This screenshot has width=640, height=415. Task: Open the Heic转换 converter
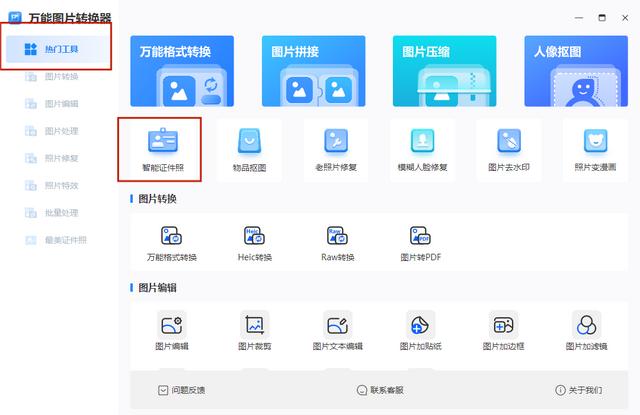(x=255, y=244)
